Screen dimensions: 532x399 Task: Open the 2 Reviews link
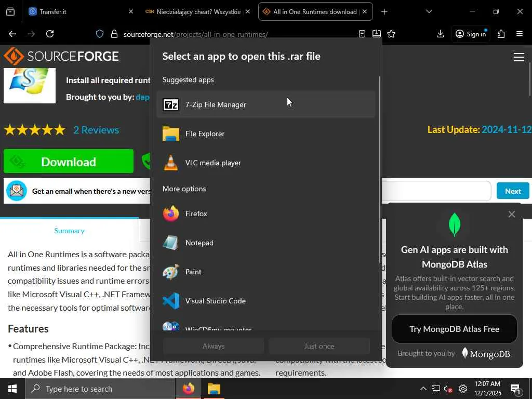[96, 130]
